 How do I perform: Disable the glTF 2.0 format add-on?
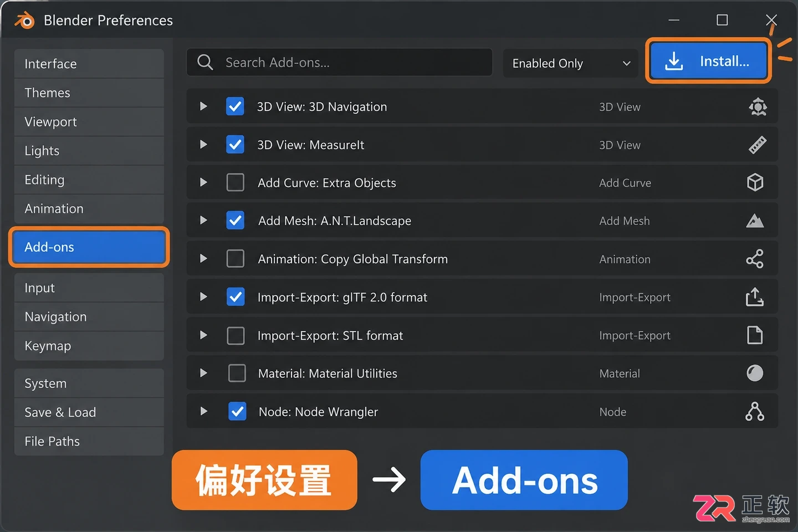pyautogui.click(x=236, y=297)
